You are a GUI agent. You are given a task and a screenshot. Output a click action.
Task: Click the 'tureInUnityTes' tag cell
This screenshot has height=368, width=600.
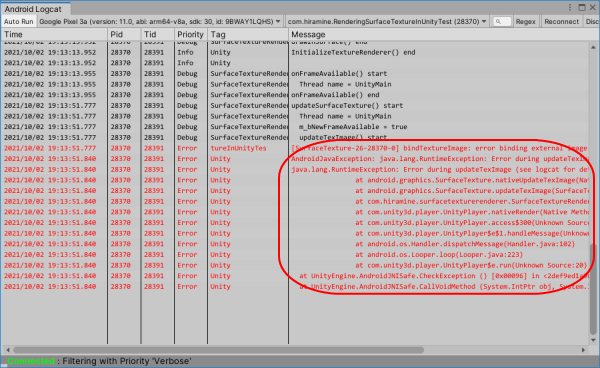(x=238, y=148)
